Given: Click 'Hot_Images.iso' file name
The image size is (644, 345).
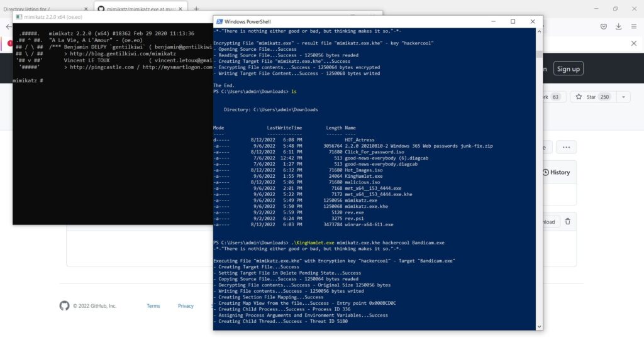Looking at the screenshot, I should pyautogui.click(x=364, y=170).
